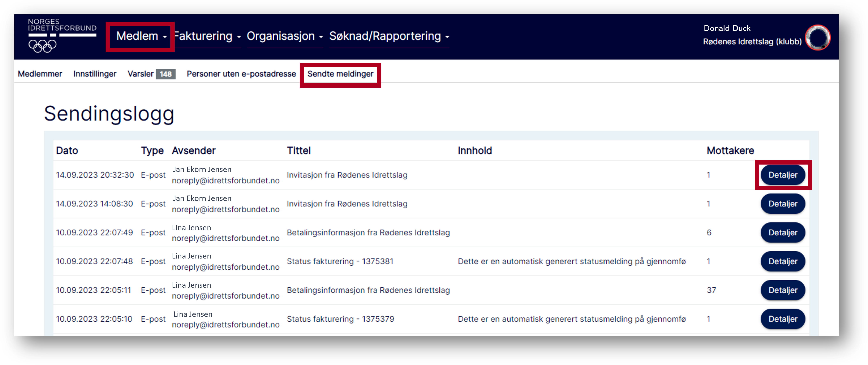Open Personer uten e-postadresse tab
The height and width of the screenshot is (365, 868).
[241, 74]
